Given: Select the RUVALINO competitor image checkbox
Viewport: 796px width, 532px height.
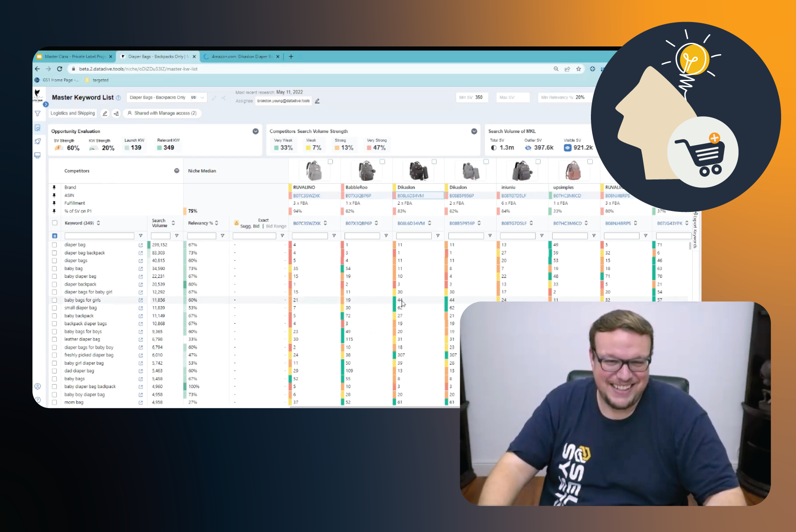Looking at the screenshot, I should click(x=330, y=161).
